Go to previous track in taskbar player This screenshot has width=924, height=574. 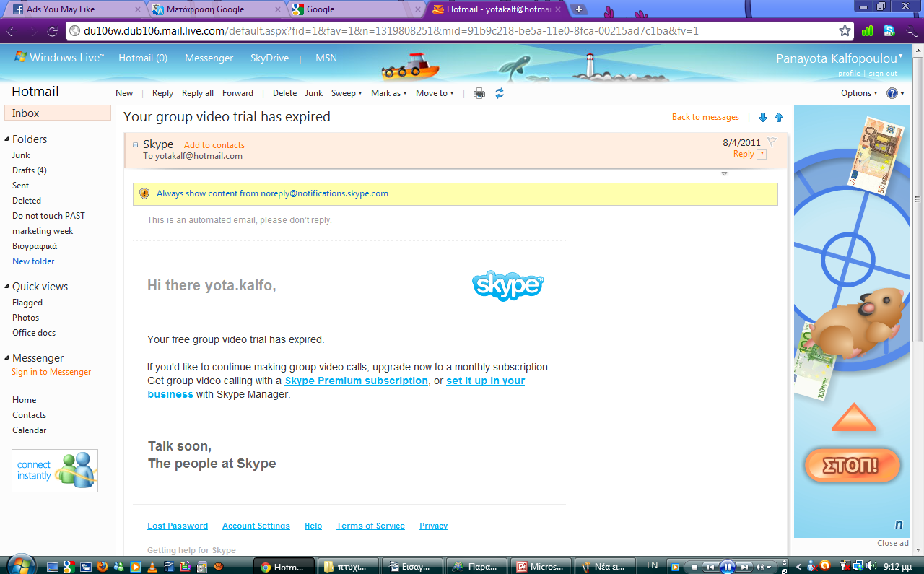[x=710, y=567]
